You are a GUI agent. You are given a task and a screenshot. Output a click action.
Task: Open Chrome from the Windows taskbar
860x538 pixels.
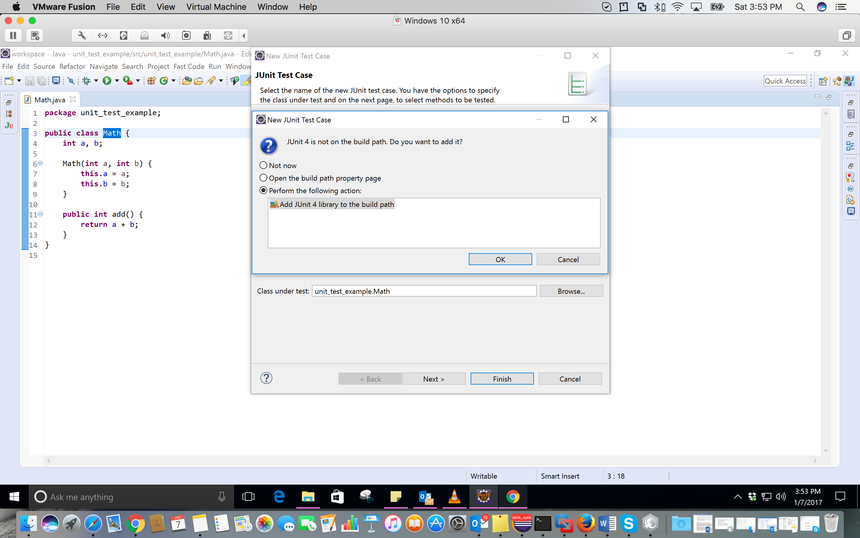512,496
